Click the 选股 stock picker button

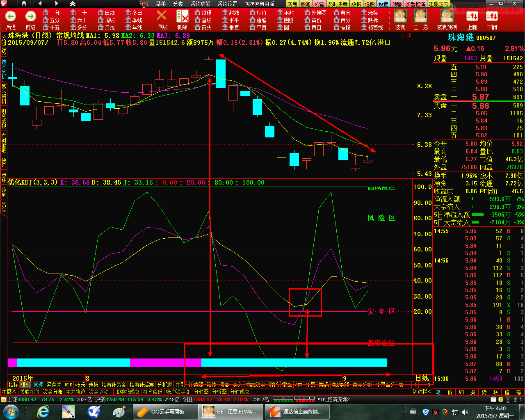tap(370, 4)
